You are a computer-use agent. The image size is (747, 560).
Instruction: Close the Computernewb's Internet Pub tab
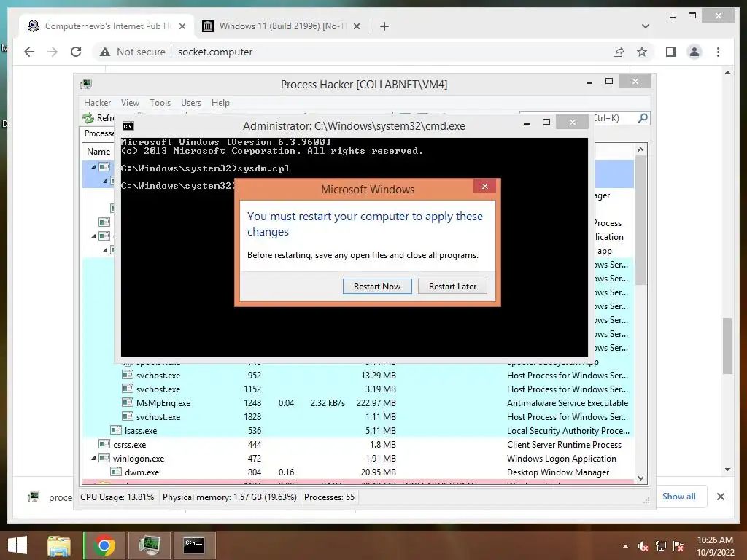click(x=182, y=26)
